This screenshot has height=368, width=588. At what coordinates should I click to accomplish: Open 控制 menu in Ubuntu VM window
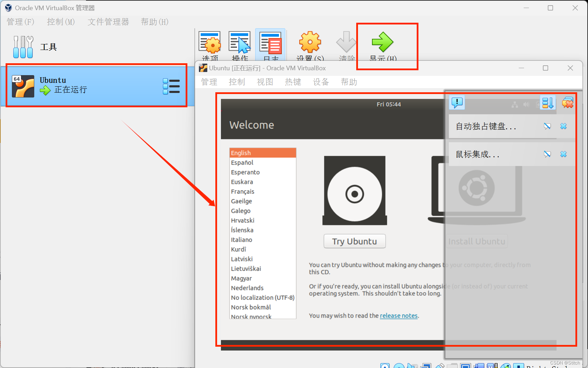(x=237, y=82)
